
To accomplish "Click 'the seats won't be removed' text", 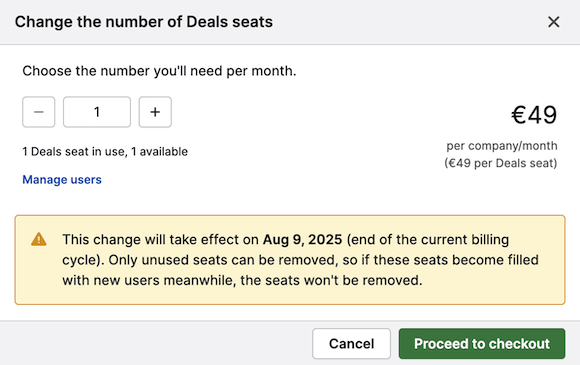I will click(x=331, y=280).
